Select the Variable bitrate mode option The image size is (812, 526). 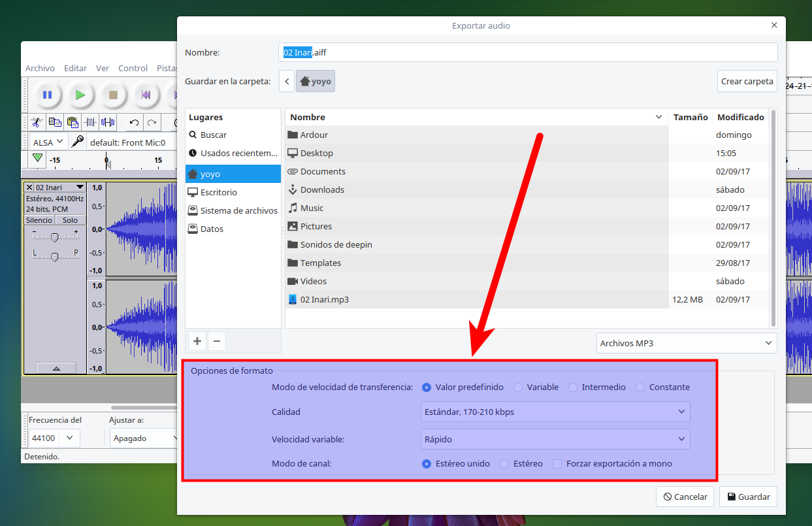(x=518, y=387)
